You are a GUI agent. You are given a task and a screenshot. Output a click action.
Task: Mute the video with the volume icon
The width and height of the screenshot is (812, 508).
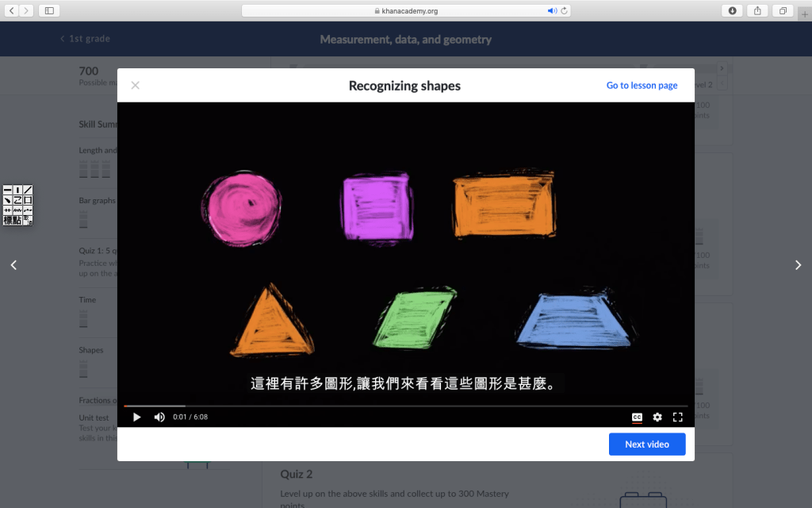click(159, 417)
